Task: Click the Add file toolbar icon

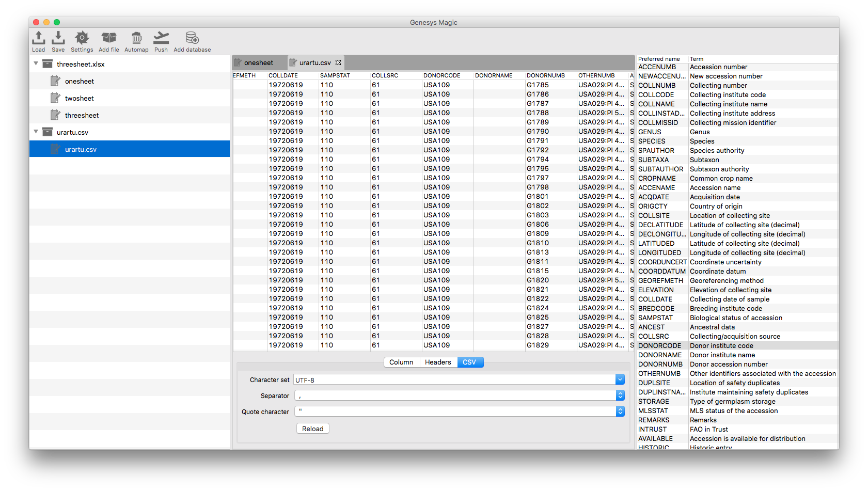Action: [109, 41]
